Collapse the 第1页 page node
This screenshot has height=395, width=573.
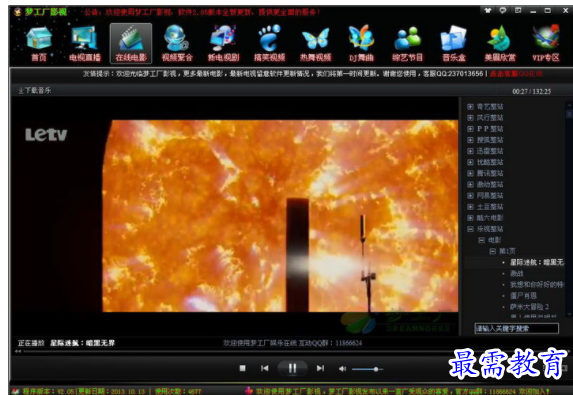[x=493, y=251]
